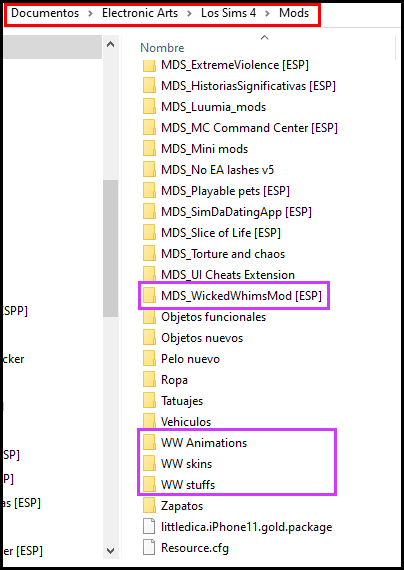The height and width of the screenshot is (570, 404).
Task: Select the Resource.cfg file name
Action: (195, 548)
